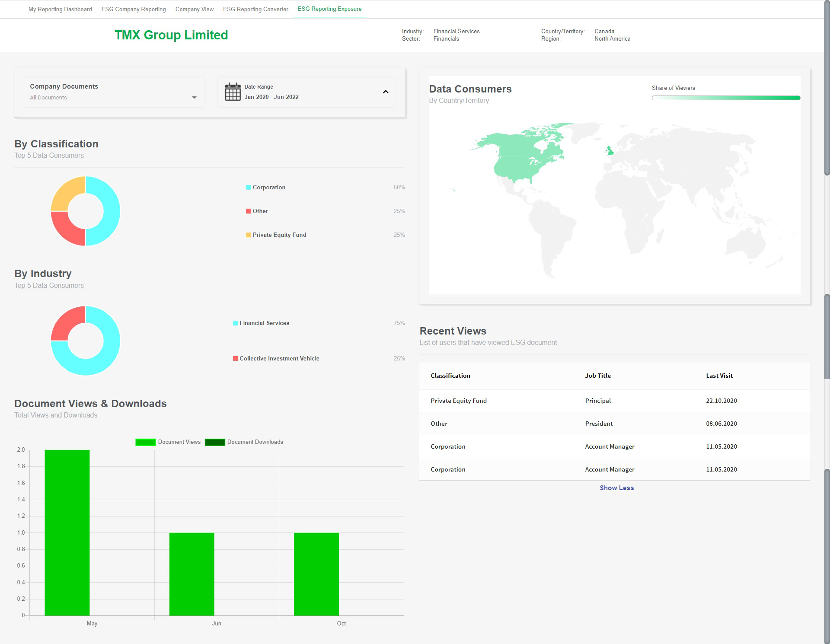Click the United Kingdom on the map
The image size is (830, 644).
610,150
